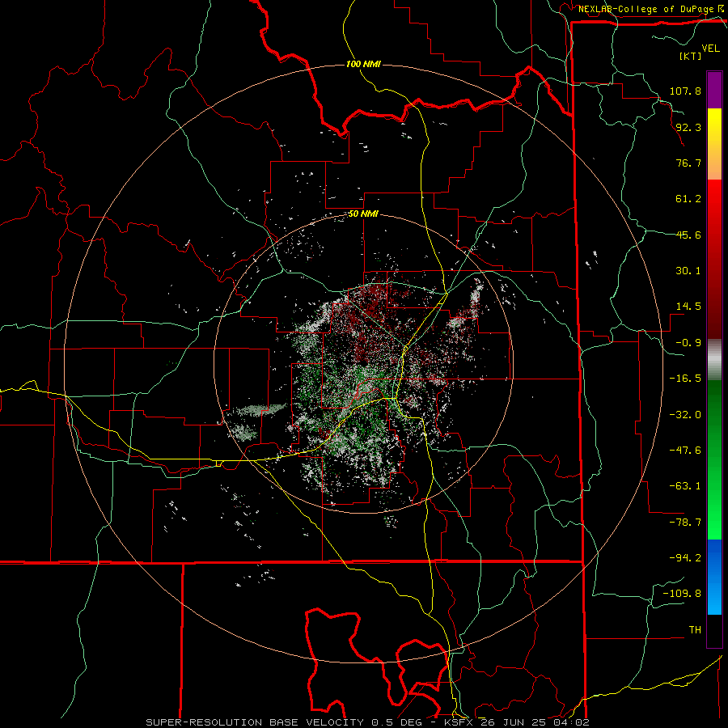Image resolution: width=728 pixels, height=728 pixels.
Task: Click the 50 NMI range ring label
Action: [363, 214]
